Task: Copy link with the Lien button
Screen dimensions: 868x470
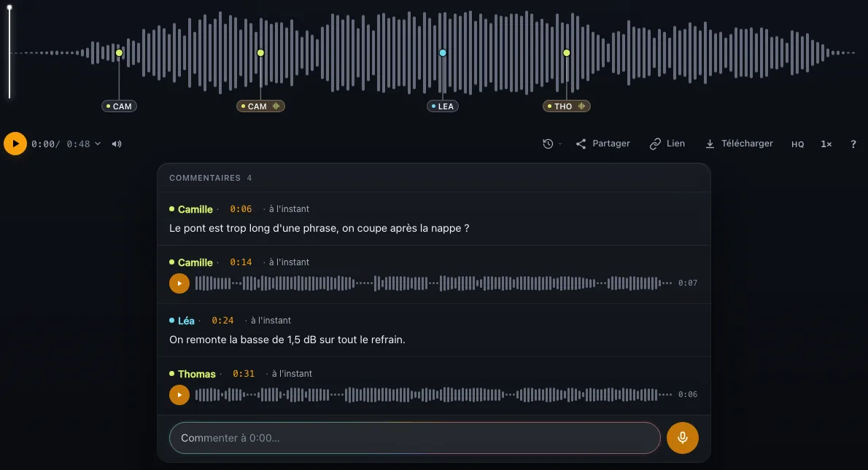Action: pyautogui.click(x=667, y=144)
